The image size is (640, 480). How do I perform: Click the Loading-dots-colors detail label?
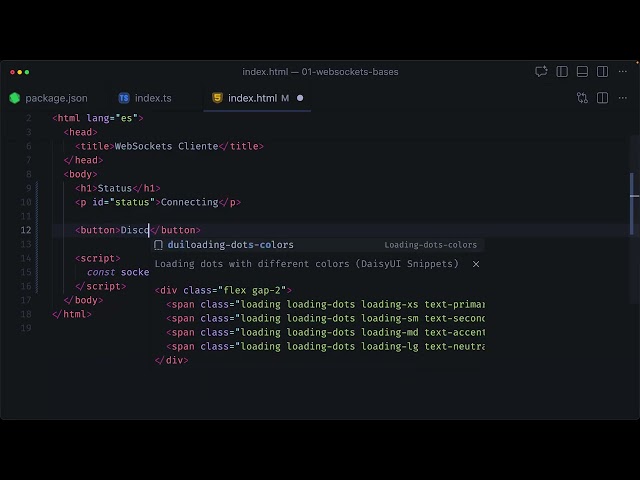point(431,245)
